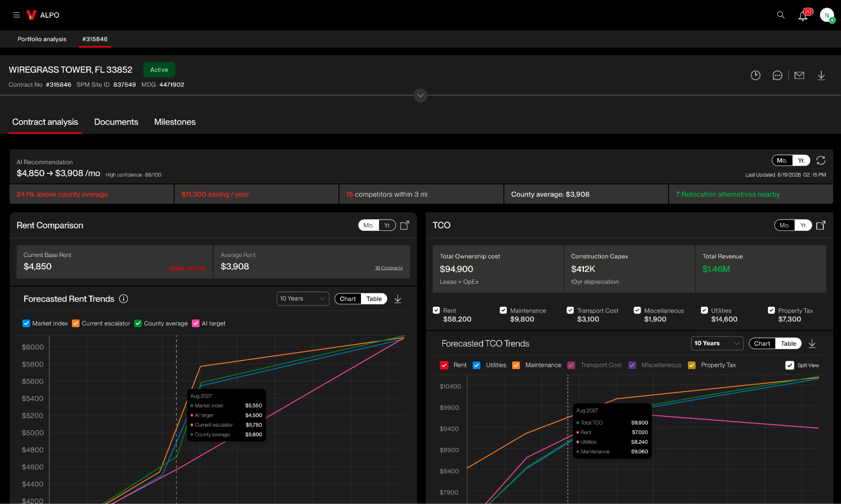Open the contract history clock icon
The width and height of the screenshot is (841, 504).
click(x=755, y=75)
